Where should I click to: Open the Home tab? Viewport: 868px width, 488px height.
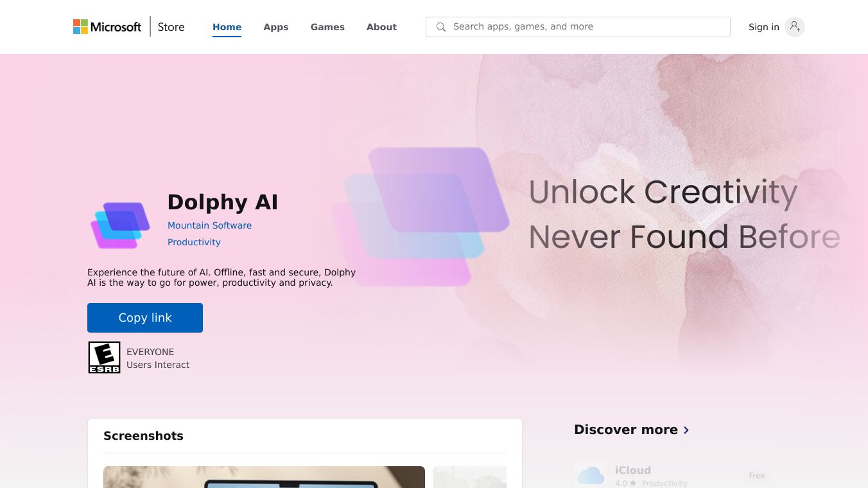pyautogui.click(x=227, y=27)
